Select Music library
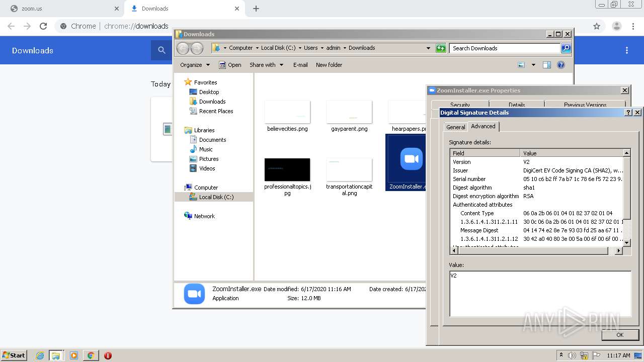 coord(205,149)
